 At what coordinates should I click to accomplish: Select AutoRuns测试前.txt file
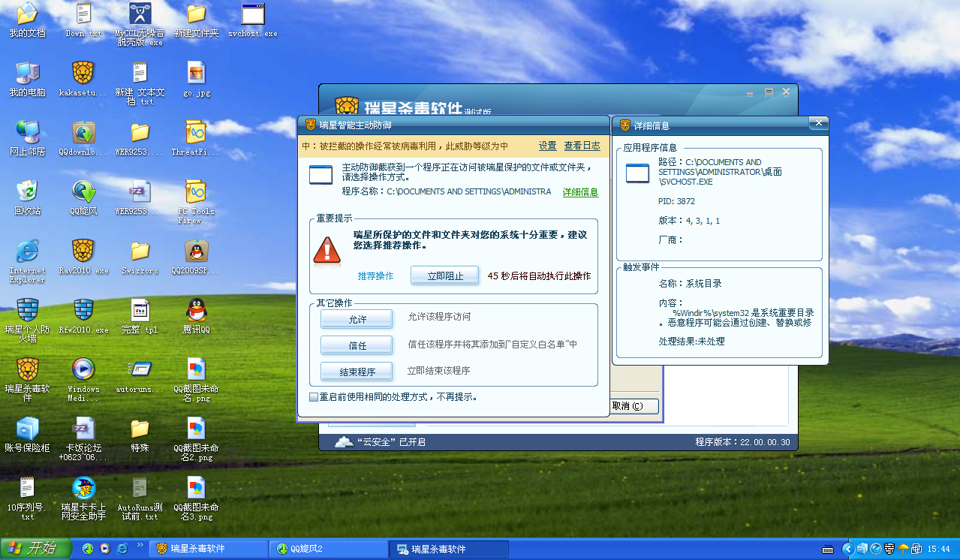tap(140, 498)
